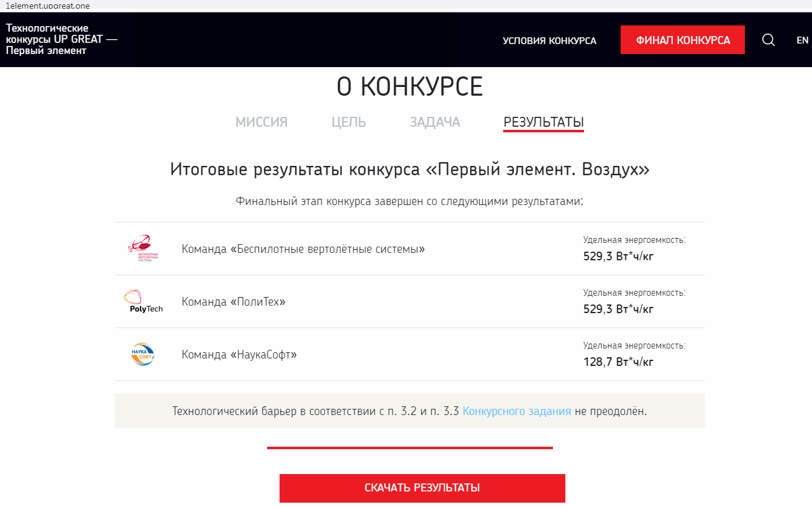Viewport: 812px width, 507px height.
Task: Click team name «Беспилотные вертолётные системы»
Action: 303,249
